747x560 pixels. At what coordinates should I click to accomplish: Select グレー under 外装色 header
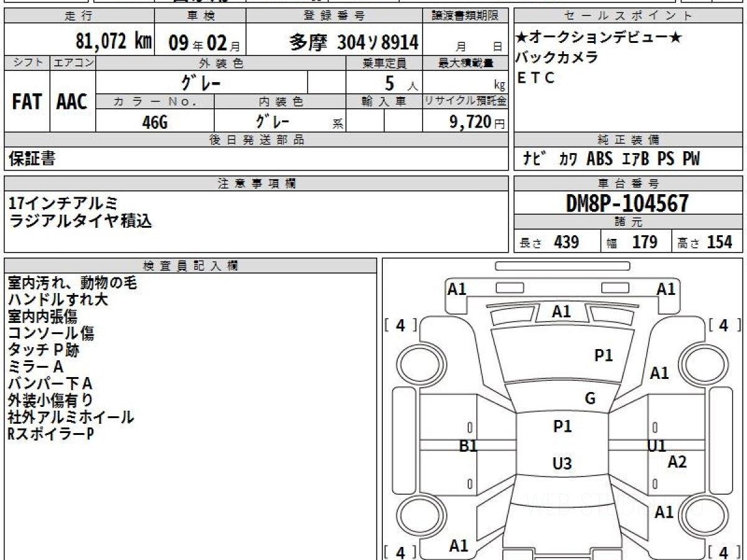(x=201, y=82)
